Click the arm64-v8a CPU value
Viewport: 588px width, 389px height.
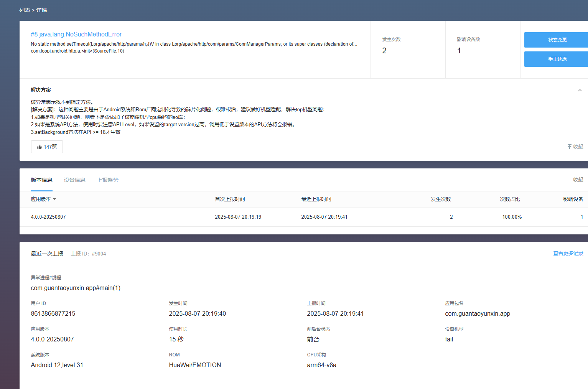(x=321, y=365)
